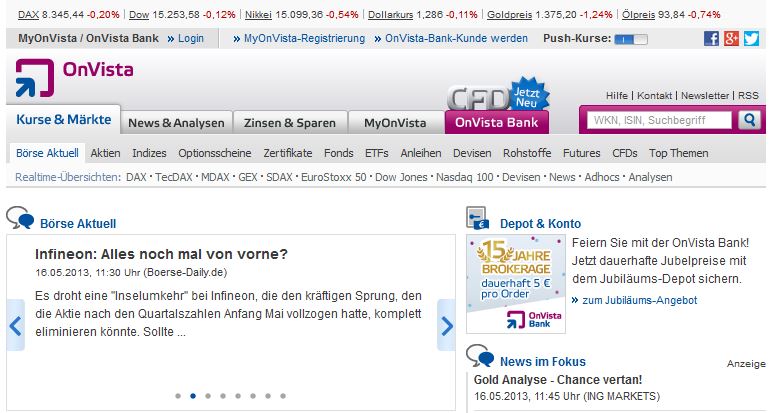Open Infineon article headline

(x=161, y=254)
